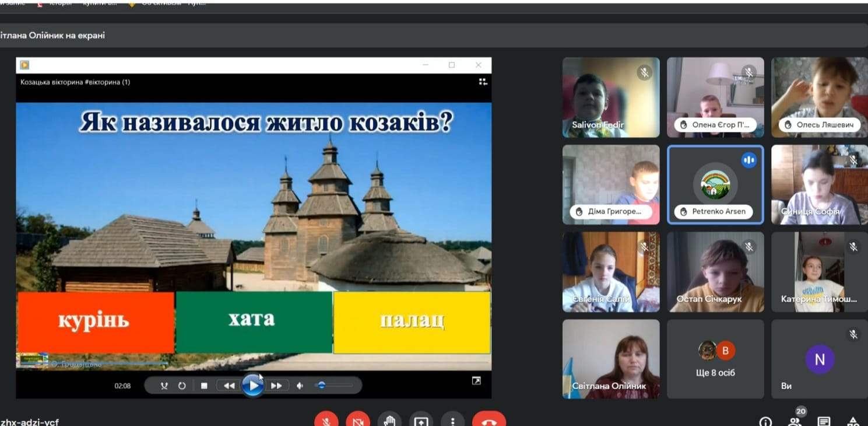Fast forward with the next button

pyautogui.click(x=276, y=386)
